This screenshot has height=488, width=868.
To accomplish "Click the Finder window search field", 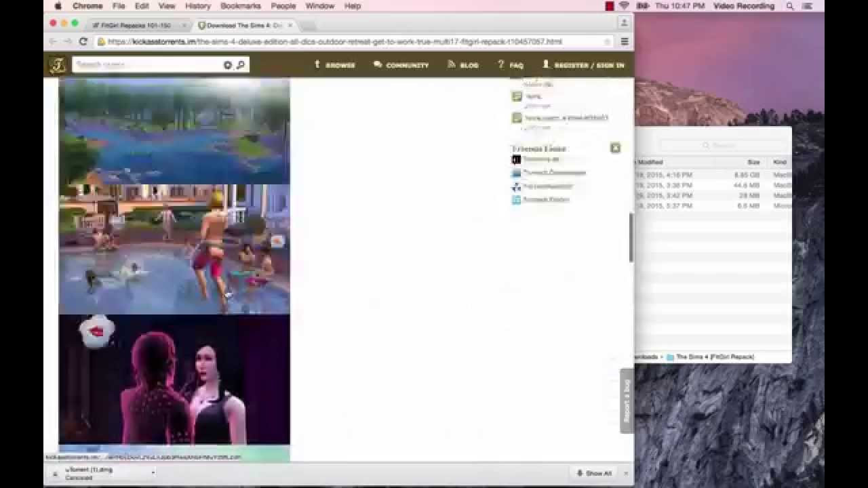I will [722, 145].
